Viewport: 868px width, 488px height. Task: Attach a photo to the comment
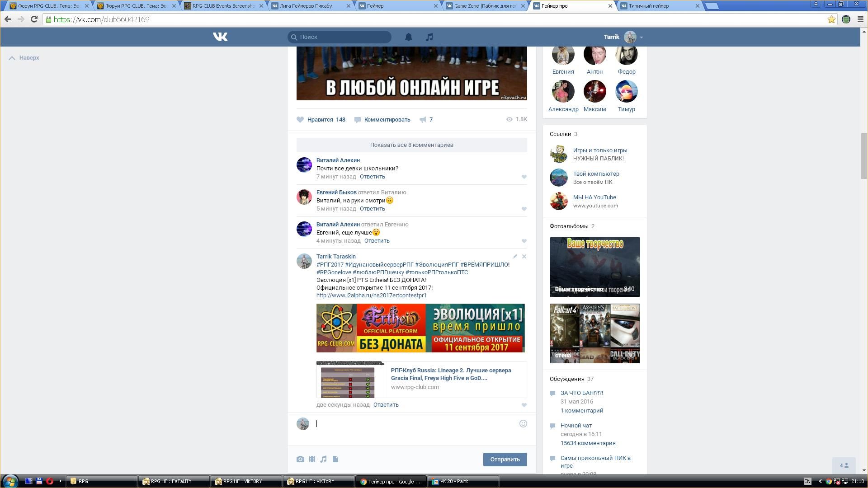[x=300, y=460]
